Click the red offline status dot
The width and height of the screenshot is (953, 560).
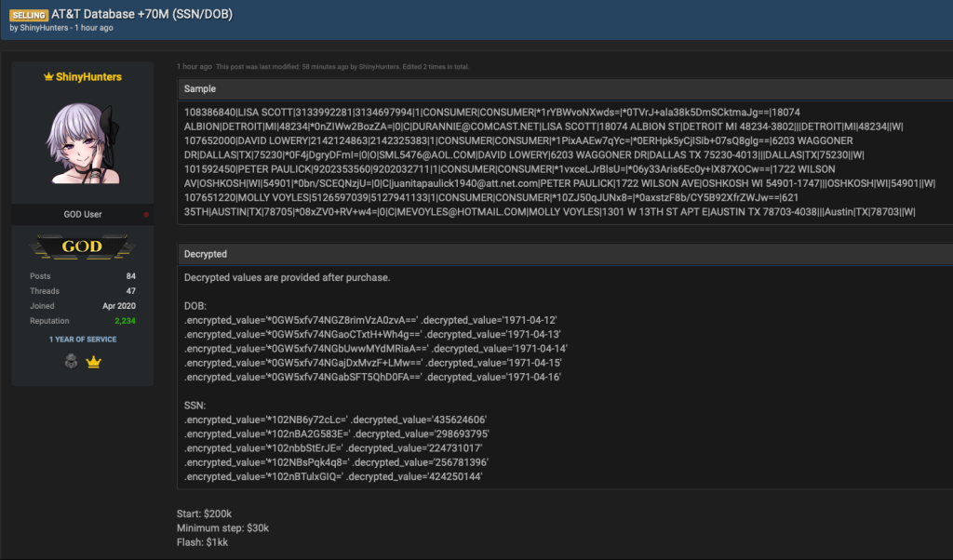(x=145, y=215)
